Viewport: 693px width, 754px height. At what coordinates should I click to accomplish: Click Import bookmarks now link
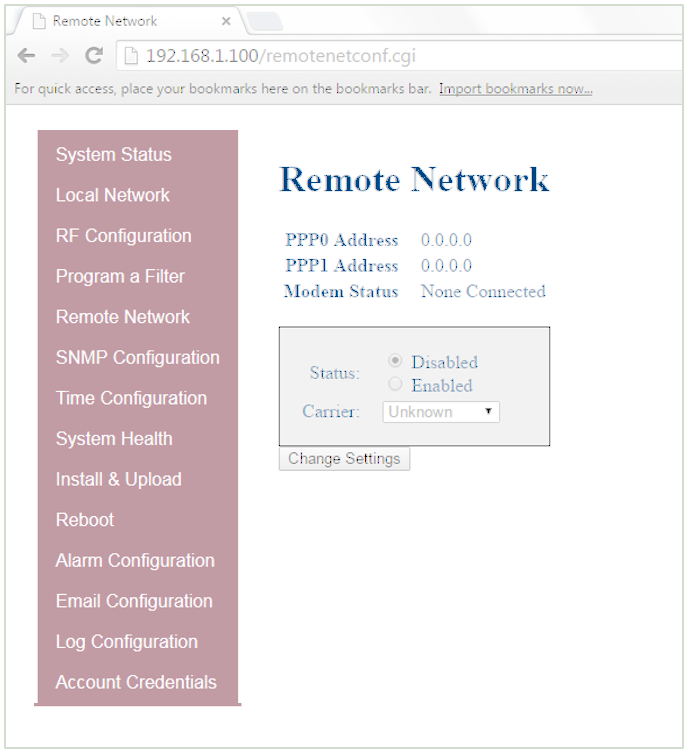click(x=516, y=89)
